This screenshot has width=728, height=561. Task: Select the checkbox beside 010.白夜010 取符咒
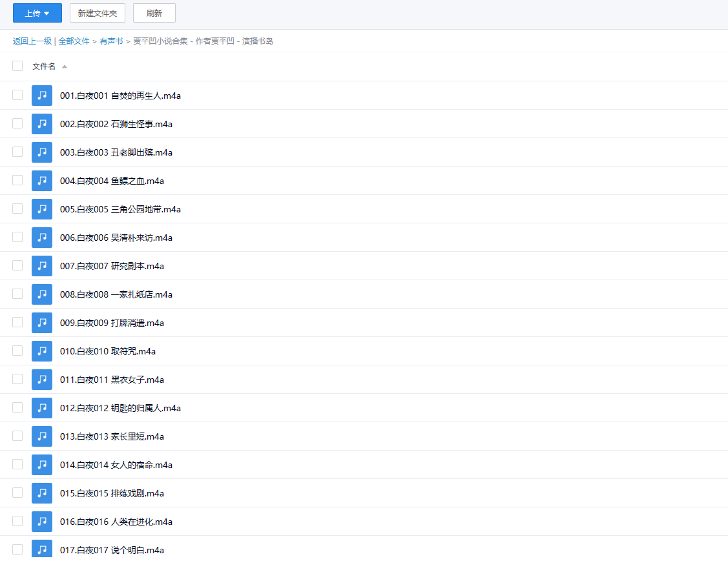17,351
